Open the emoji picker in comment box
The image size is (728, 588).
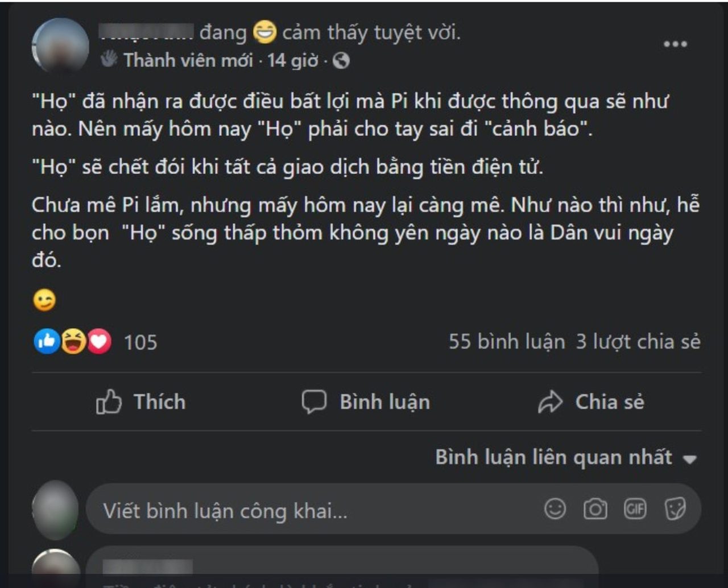pos(555,509)
